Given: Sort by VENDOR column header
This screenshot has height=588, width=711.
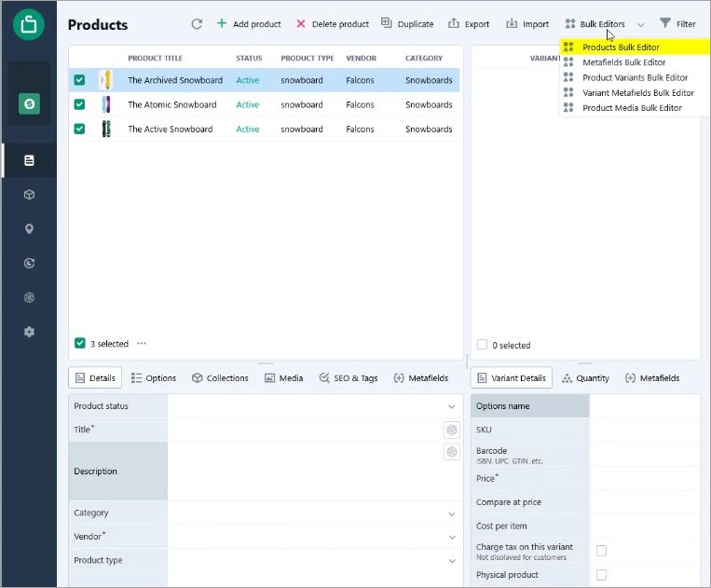Looking at the screenshot, I should tap(361, 58).
